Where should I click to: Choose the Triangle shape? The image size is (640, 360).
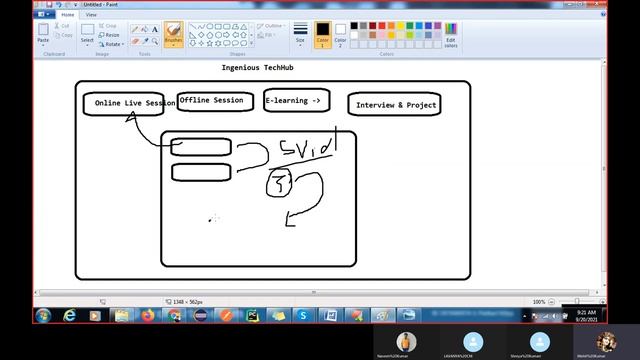pos(244,27)
